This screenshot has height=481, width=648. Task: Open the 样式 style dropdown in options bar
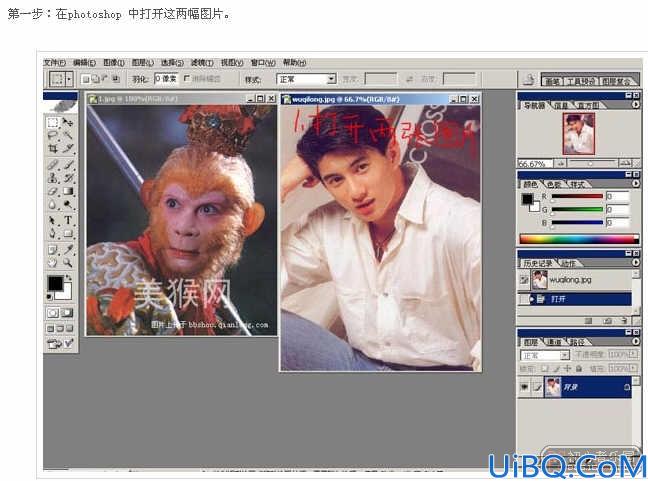coord(331,79)
